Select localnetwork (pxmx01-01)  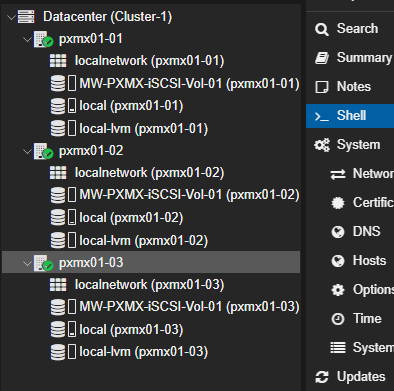point(149,61)
